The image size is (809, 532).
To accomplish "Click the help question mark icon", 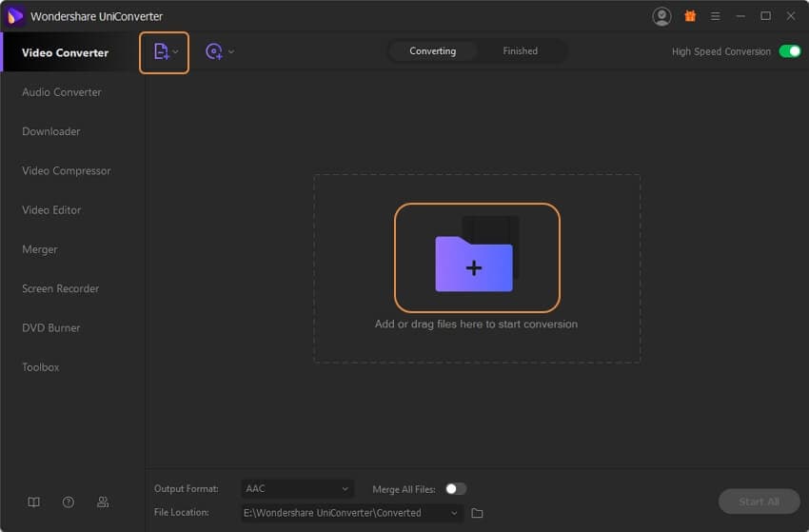I will pos(69,502).
